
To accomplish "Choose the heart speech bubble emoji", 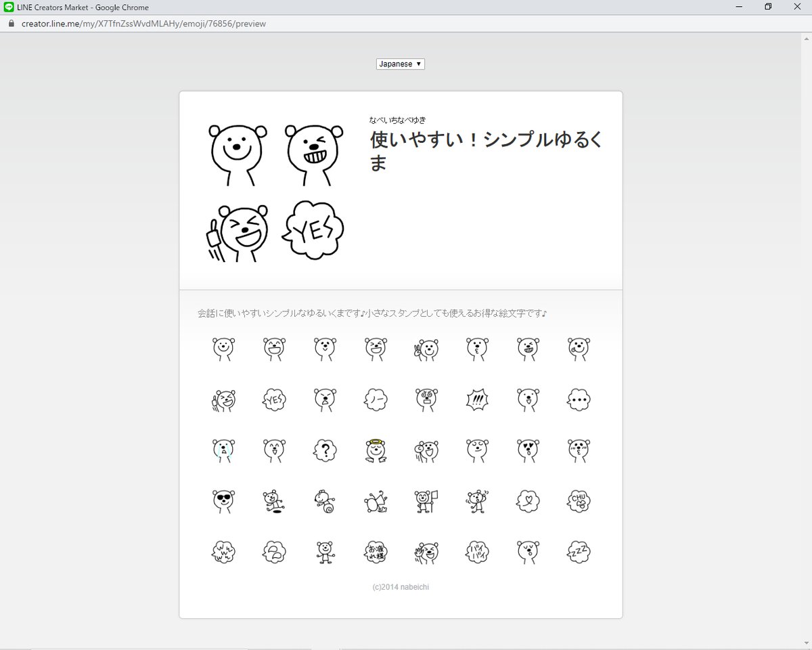I will [528, 501].
